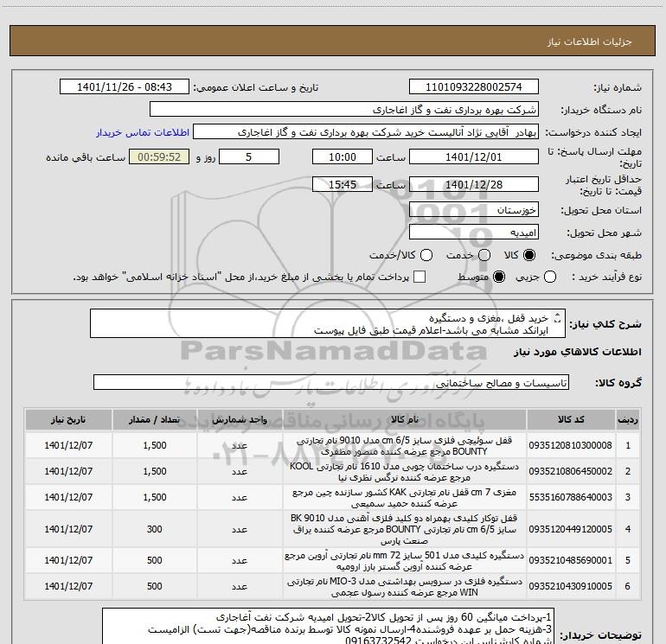Select the کالا/خدمت radio button
666x644 pixels.
click(426, 255)
